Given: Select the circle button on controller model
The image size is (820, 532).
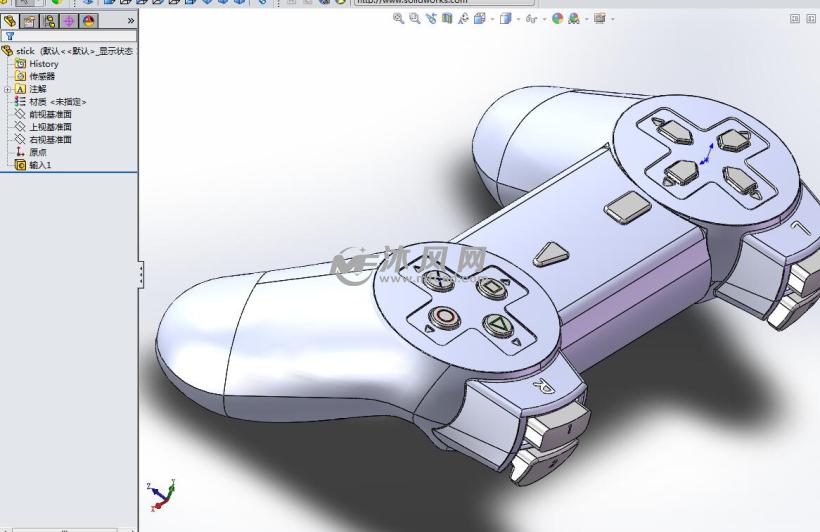Looking at the screenshot, I should pyautogui.click(x=445, y=316).
